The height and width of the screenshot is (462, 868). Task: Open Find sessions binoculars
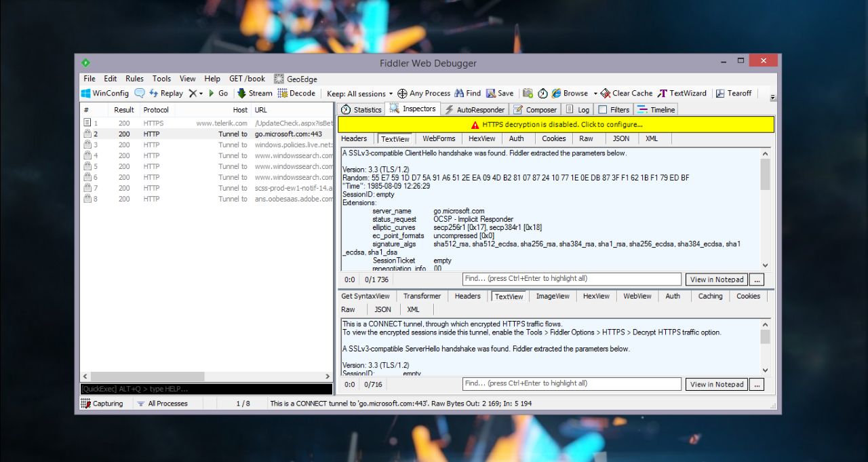[468, 94]
